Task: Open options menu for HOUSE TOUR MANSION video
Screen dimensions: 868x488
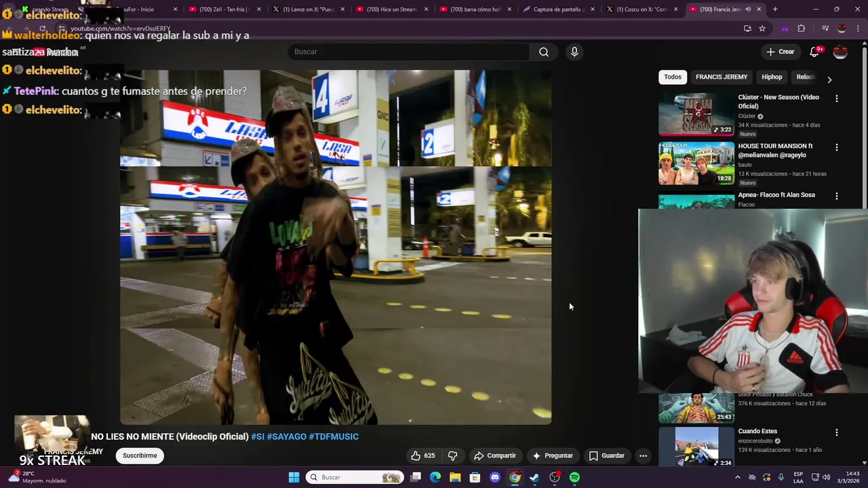Action: coord(837,148)
